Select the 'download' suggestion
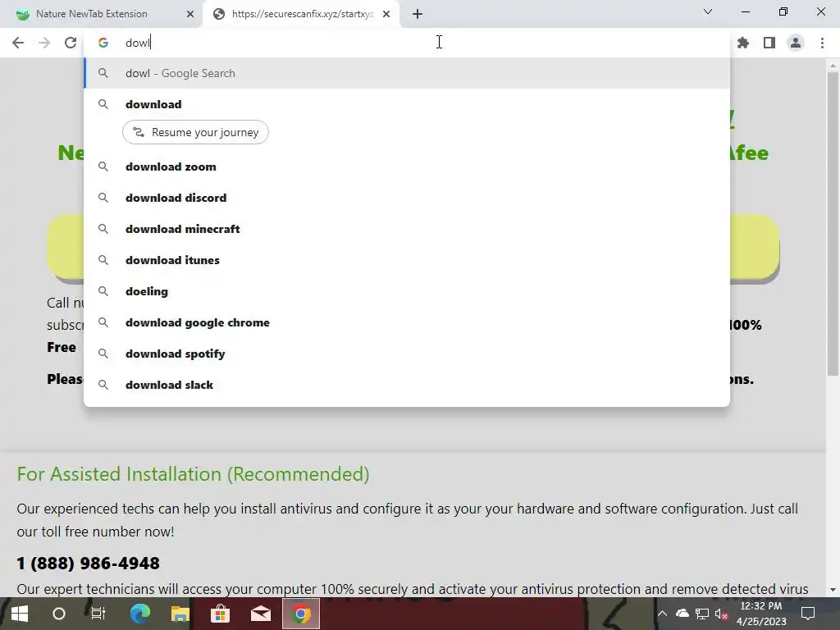The width and height of the screenshot is (840, 630). click(x=407, y=104)
